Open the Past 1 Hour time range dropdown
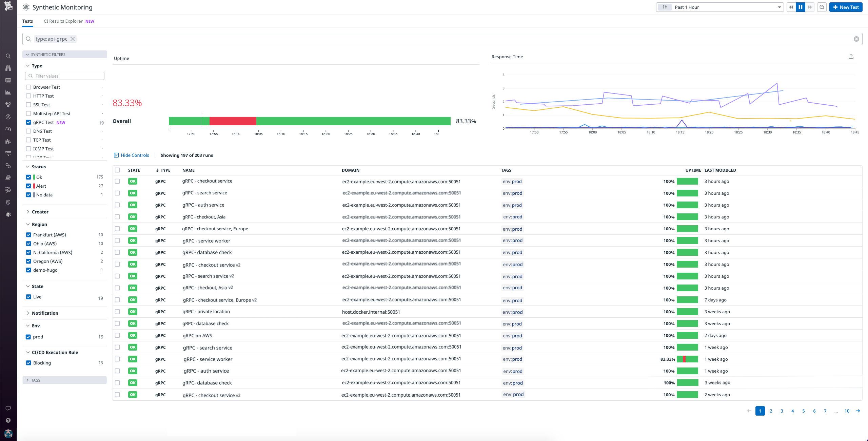Screen dimensions: 868x441 (720, 7)
